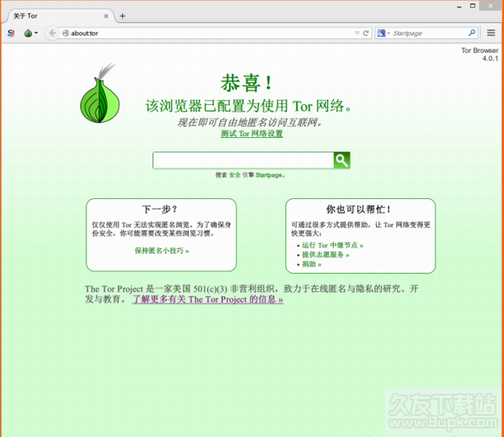Open 了解更多有关 The Tor Project 的信息 link

click(208, 300)
